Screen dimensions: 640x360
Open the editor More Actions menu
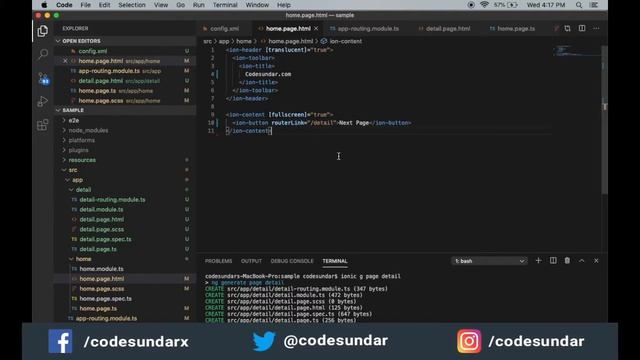point(596,28)
